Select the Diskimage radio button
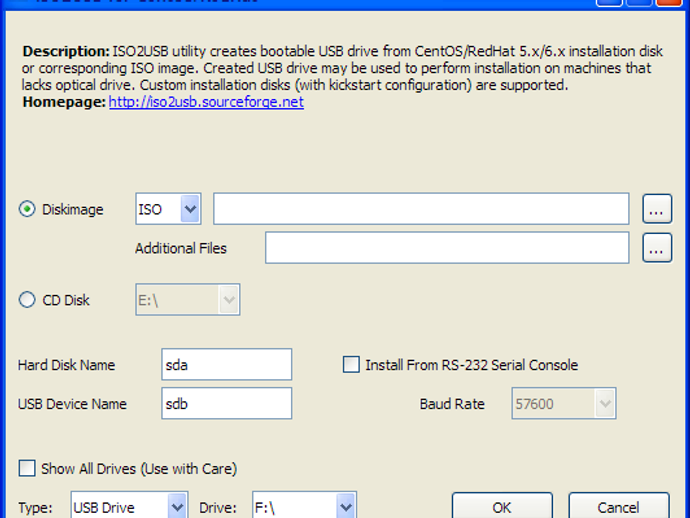This screenshot has width=690, height=518. [x=27, y=209]
